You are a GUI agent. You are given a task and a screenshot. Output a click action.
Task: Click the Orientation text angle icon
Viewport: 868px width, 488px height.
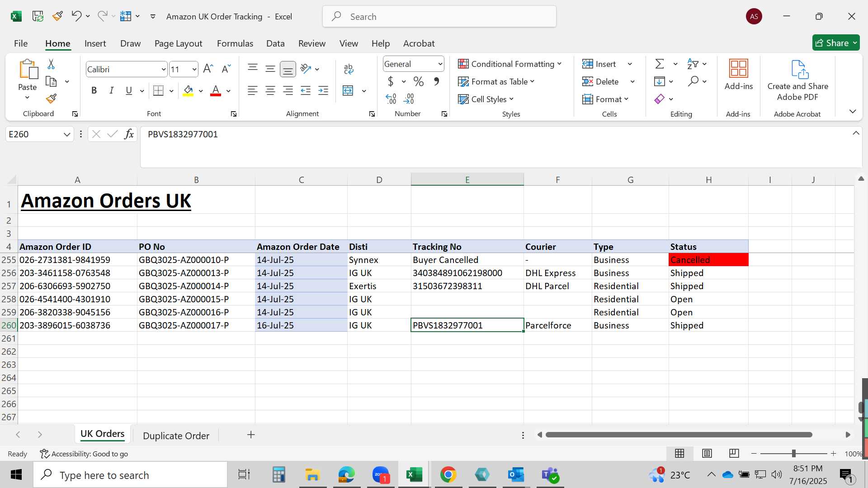306,69
